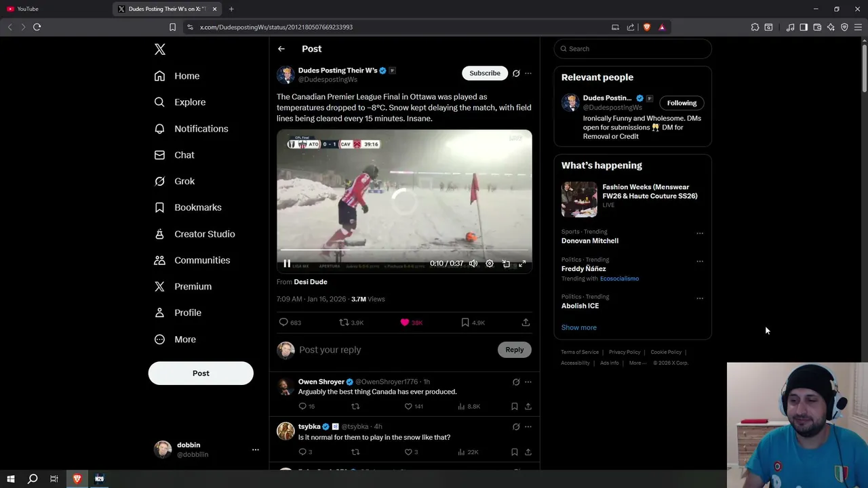
Task: Like Owen Shroyer's reply with 141 likes
Action: click(414, 407)
